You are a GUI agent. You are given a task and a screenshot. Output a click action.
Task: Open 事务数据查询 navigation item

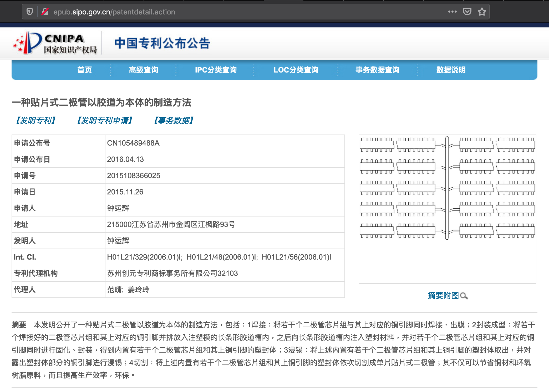[x=378, y=70]
